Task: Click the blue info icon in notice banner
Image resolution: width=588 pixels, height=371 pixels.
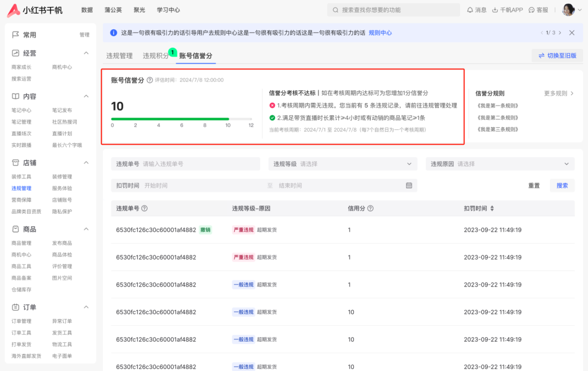Action: click(113, 33)
